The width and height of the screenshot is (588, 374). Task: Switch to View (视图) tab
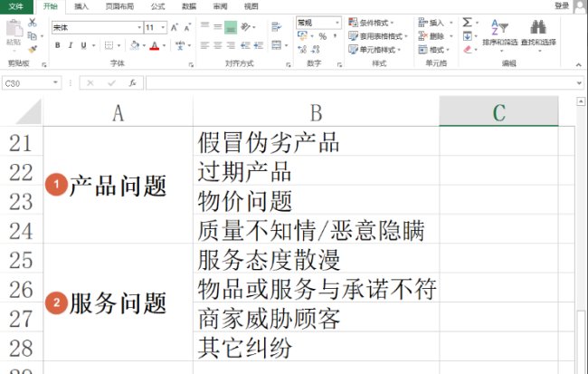[251, 6]
